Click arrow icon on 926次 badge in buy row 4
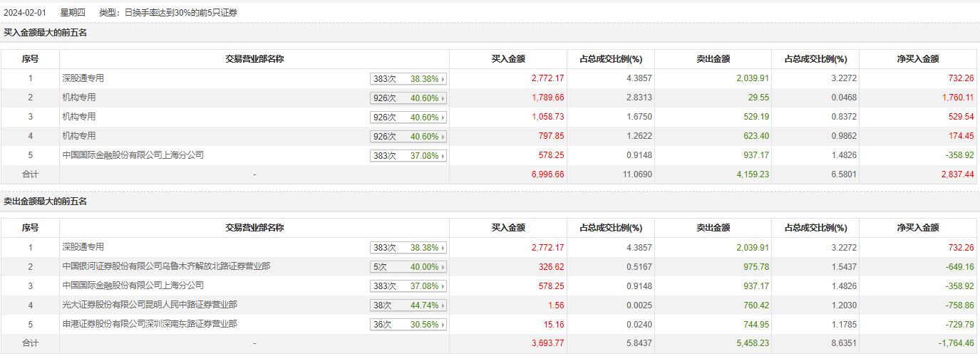 click(443, 137)
